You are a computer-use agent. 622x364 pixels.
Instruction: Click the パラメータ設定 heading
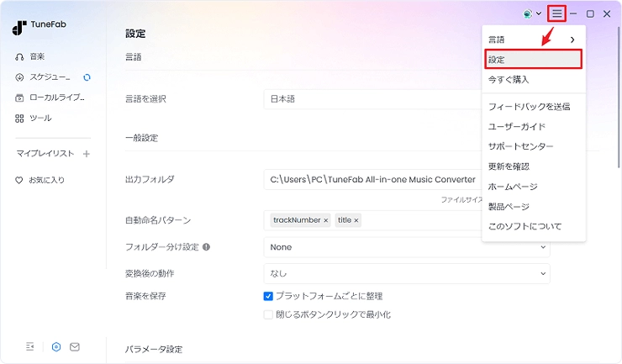tap(154, 350)
